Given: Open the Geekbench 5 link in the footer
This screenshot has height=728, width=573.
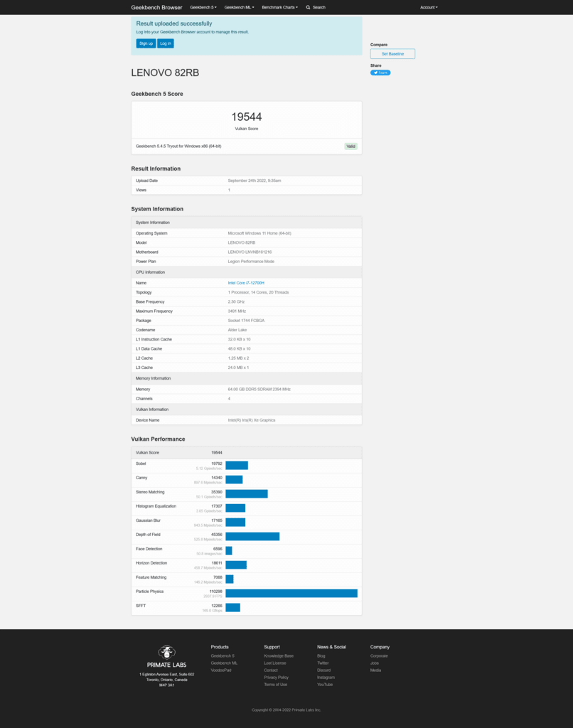Looking at the screenshot, I should [x=223, y=656].
